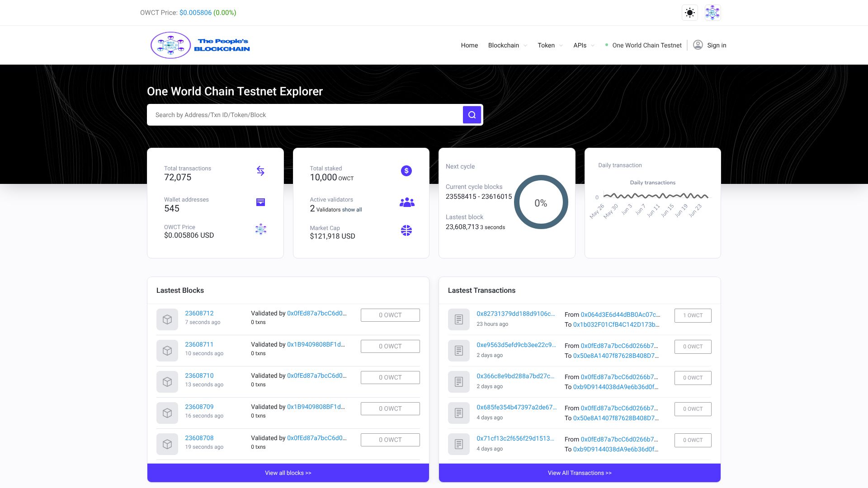Click the cube icon for block 23608711
Image resolution: width=868 pixels, height=488 pixels.
click(x=167, y=351)
